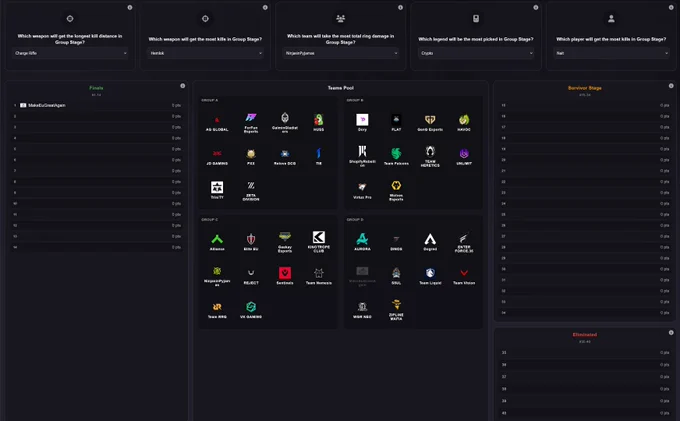Show info for most player kills question
The height and width of the screenshot is (421, 680).
click(x=671, y=7)
